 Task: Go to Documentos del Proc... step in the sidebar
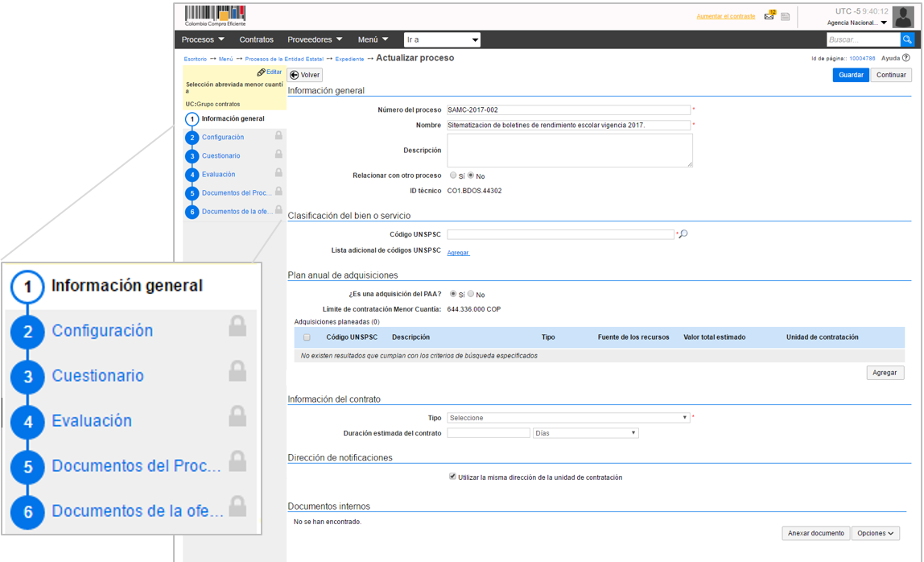[x=237, y=193]
